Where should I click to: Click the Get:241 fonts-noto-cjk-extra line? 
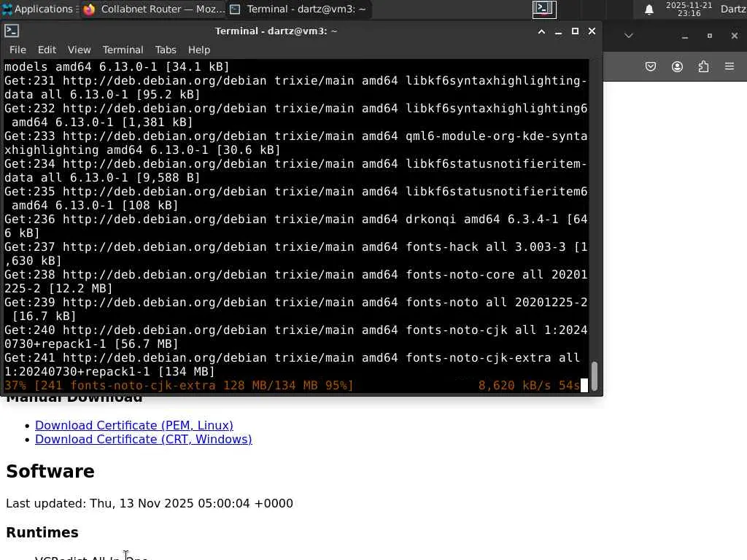point(293,365)
